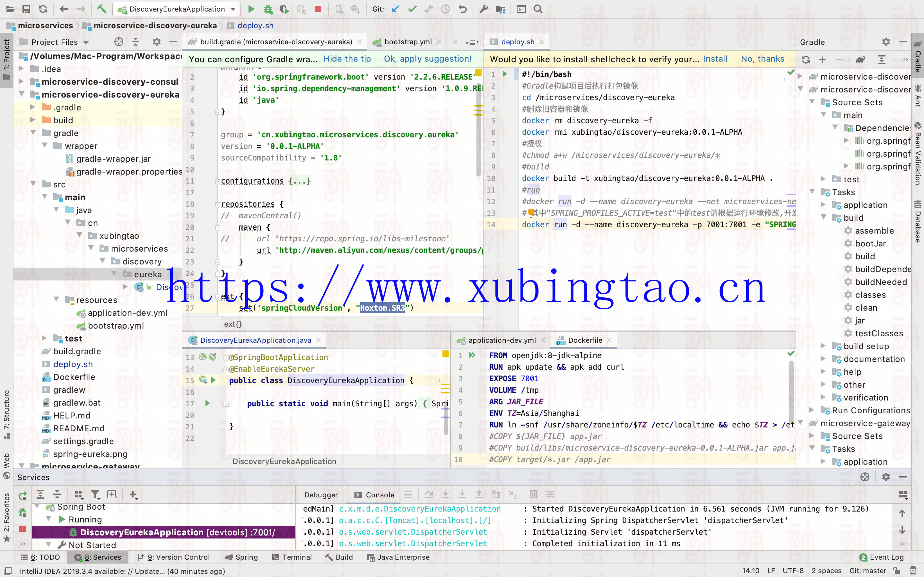Collapse the microservice-discovery-eureka module in Project tree
Image resolution: width=924 pixels, height=577 pixels.
[22, 94]
